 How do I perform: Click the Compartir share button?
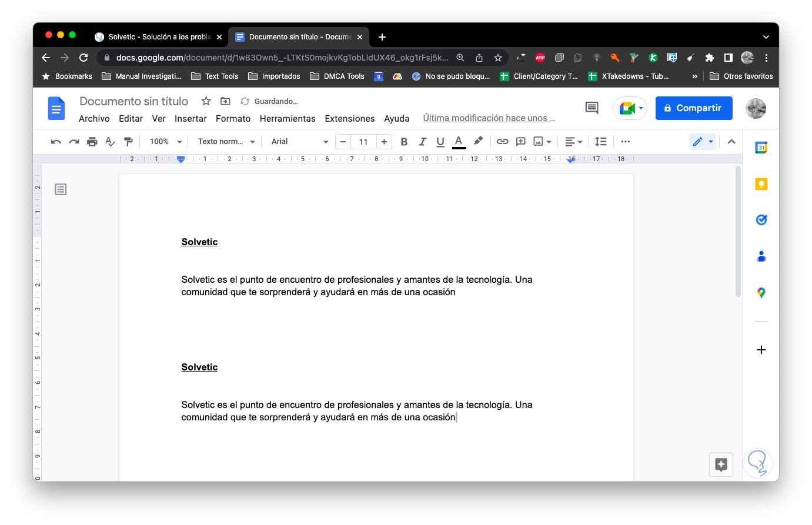pos(694,108)
